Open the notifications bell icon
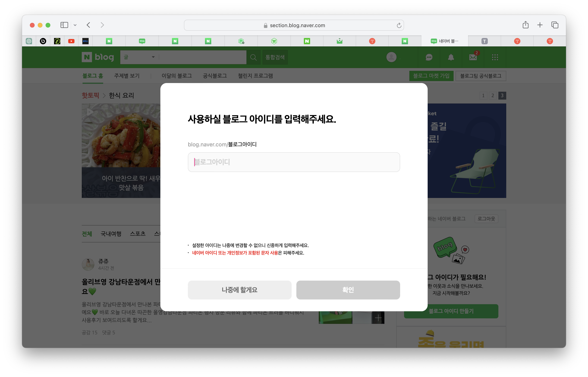588x377 pixels. (451, 57)
